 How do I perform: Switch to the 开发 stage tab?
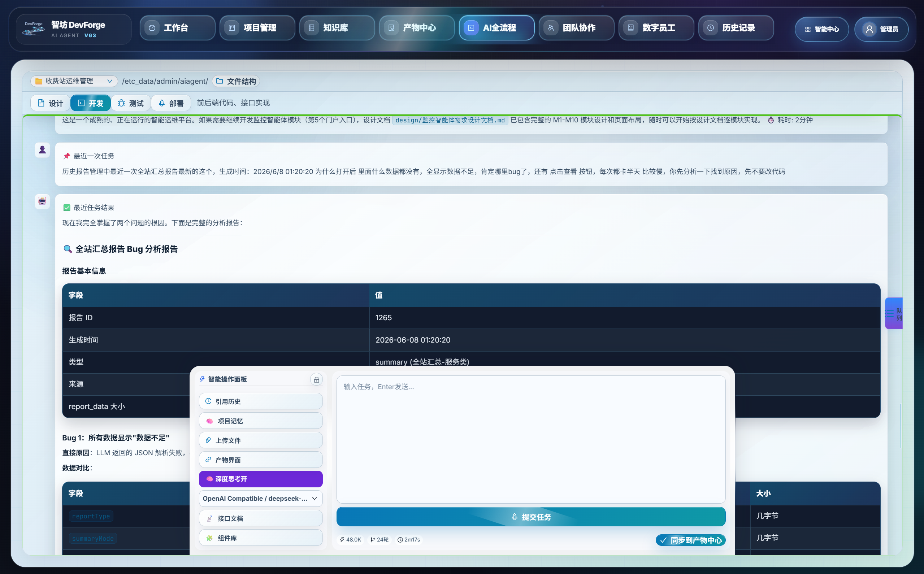[90, 103]
